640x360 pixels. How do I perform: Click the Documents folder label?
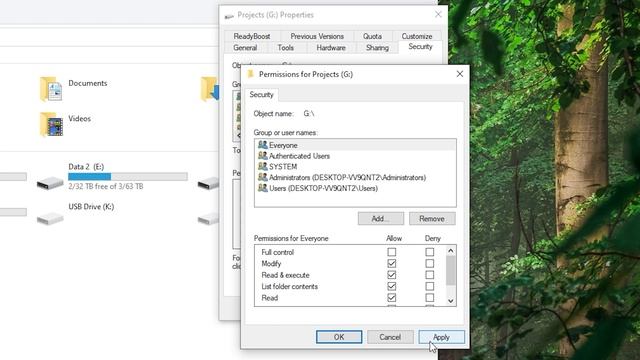click(x=88, y=83)
